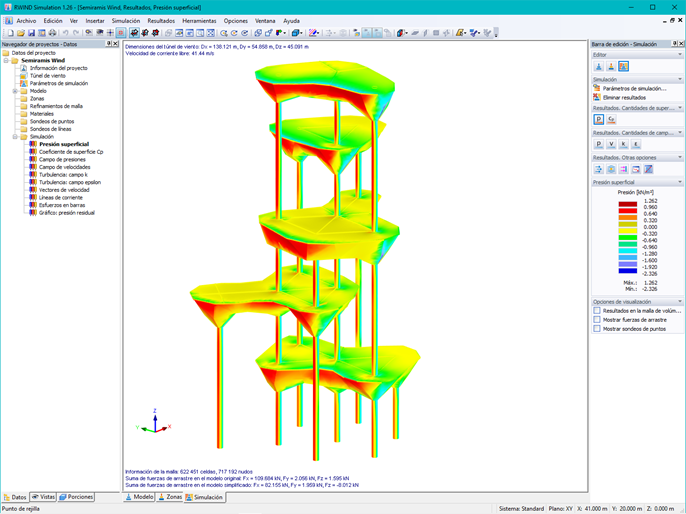Select the velocity field V icon

coord(611,144)
